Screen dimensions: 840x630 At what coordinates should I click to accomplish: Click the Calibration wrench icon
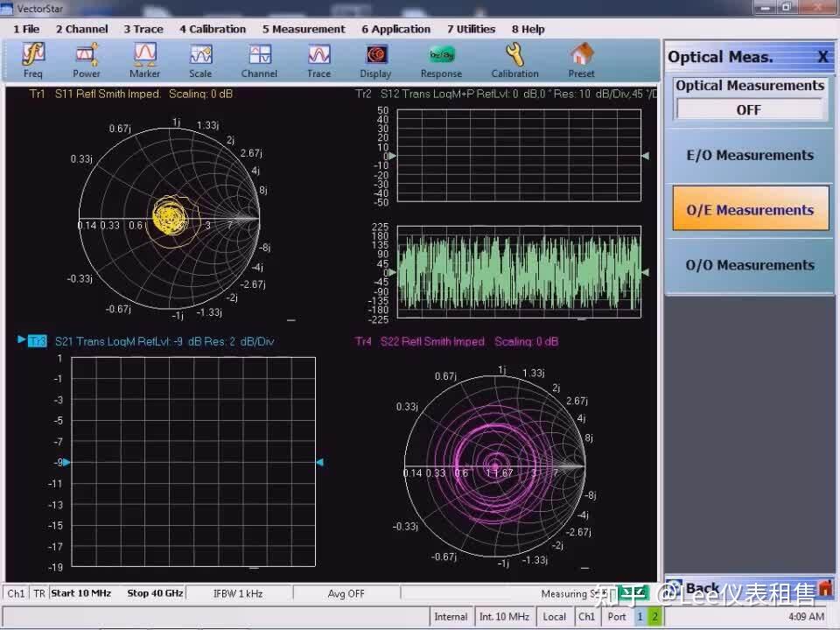click(x=514, y=59)
